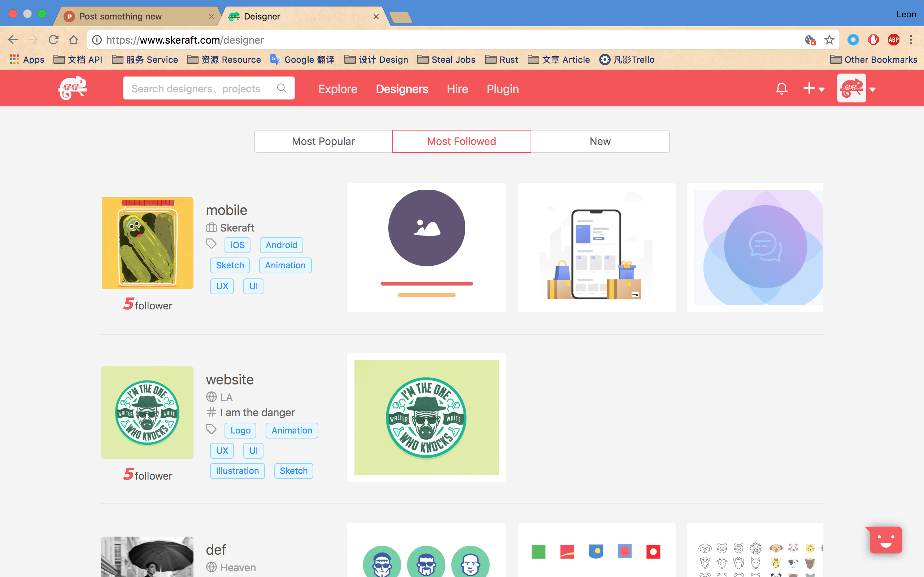This screenshot has width=924, height=577.
Task: Click the Android tag on mobile
Action: pyautogui.click(x=282, y=245)
